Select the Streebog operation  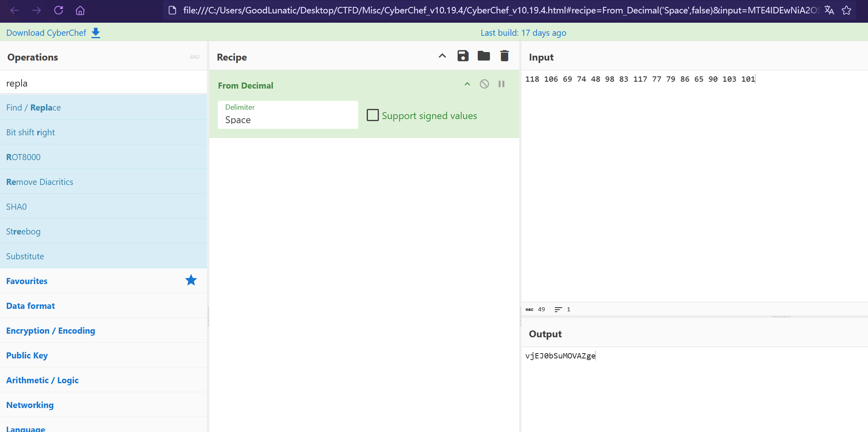coord(103,231)
